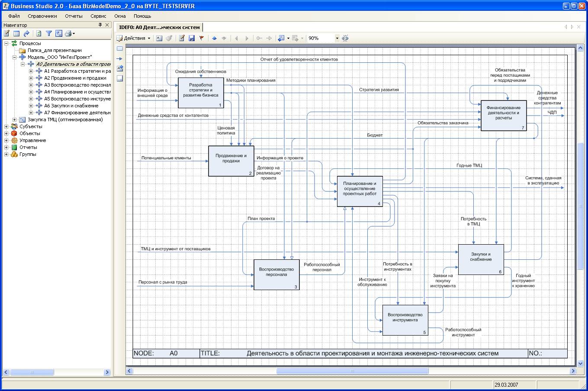Image resolution: width=588 pixels, height=391 pixels.
Task: Click the properties notepad icon in diagram toolbar
Action: (182, 38)
